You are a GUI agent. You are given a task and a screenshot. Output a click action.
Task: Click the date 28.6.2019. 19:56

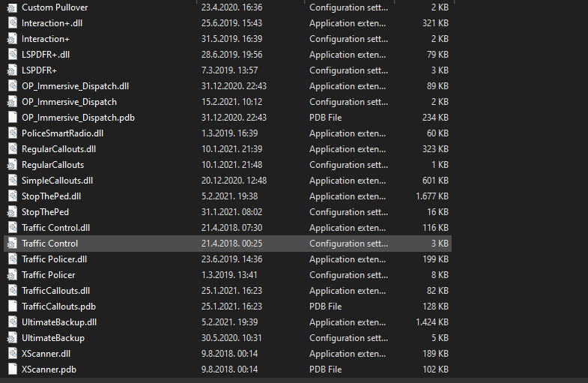[x=231, y=55]
